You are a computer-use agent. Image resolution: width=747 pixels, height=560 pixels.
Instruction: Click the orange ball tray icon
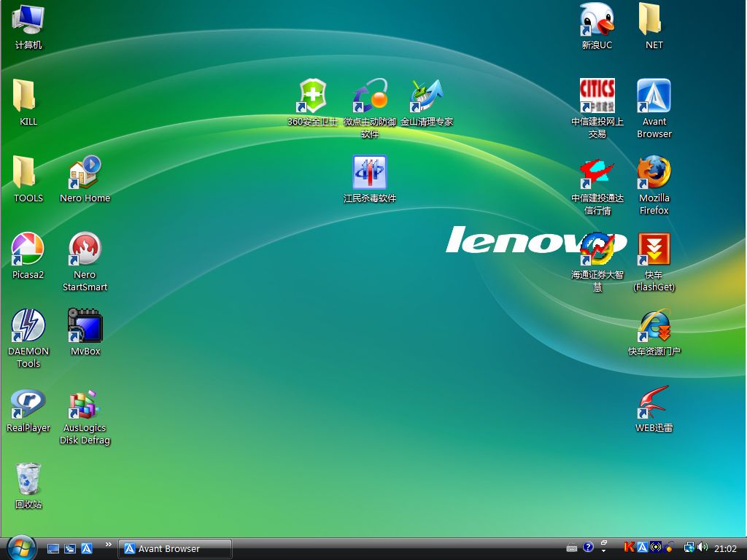(670, 548)
